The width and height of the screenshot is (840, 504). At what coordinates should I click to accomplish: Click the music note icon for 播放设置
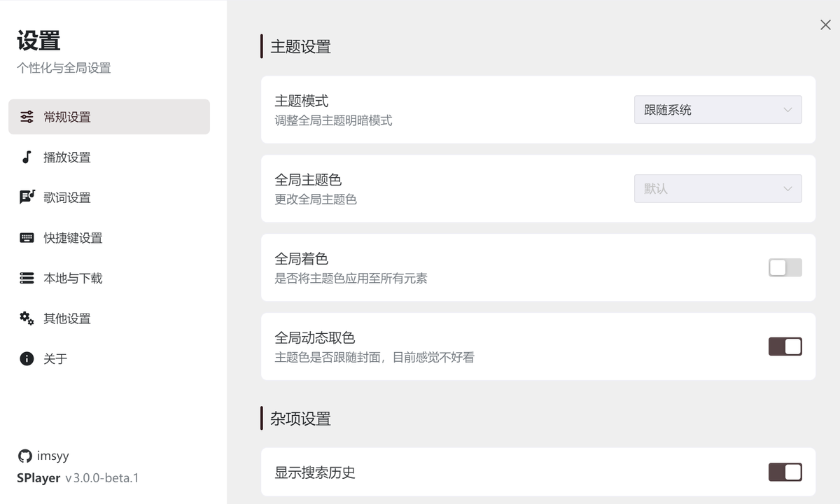pyautogui.click(x=25, y=157)
